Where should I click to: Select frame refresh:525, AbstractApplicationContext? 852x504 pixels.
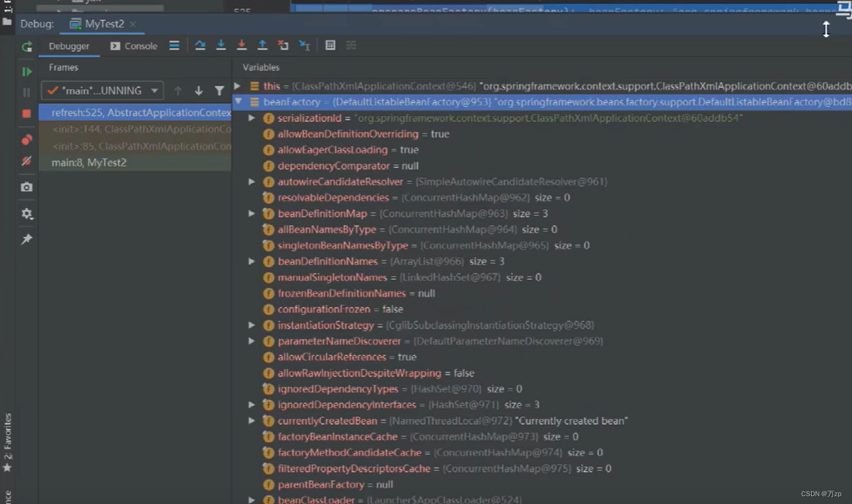(x=135, y=112)
